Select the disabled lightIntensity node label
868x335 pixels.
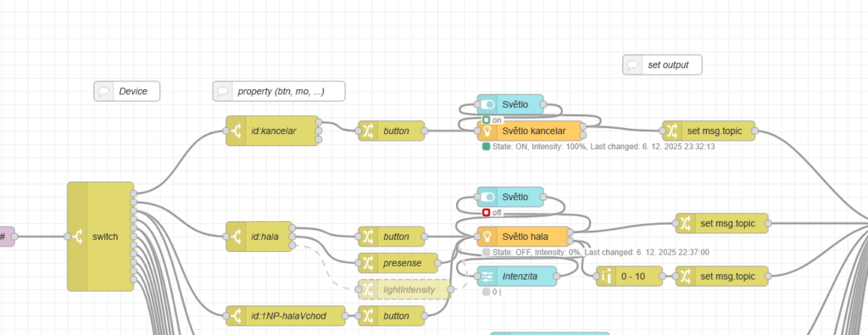tap(409, 289)
